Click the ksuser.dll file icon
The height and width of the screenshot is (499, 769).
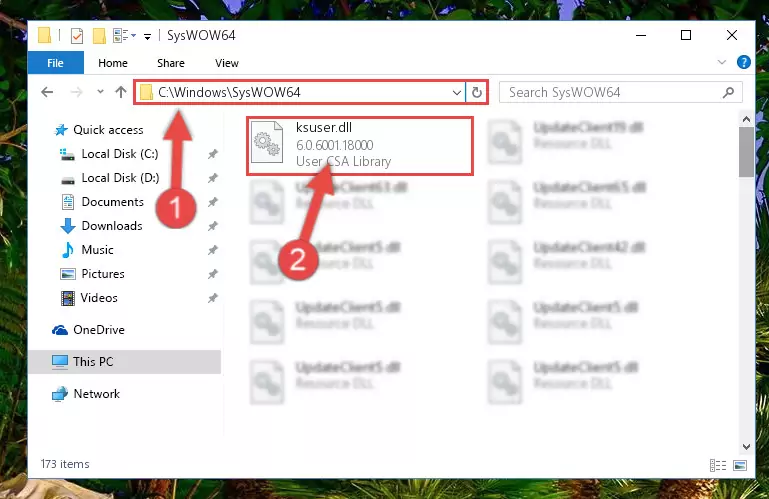tap(267, 142)
